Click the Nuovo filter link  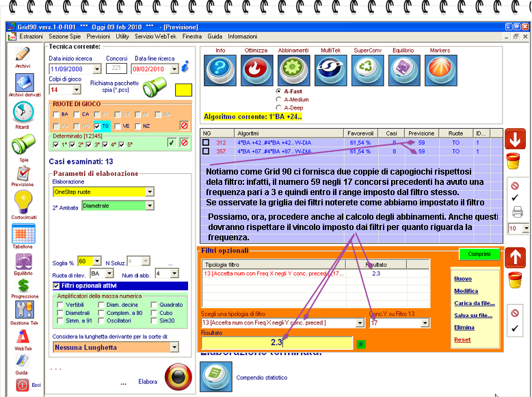[x=463, y=279]
